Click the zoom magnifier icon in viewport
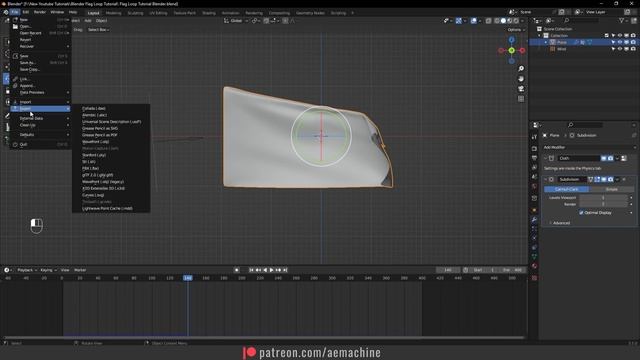 coord(521,69)
